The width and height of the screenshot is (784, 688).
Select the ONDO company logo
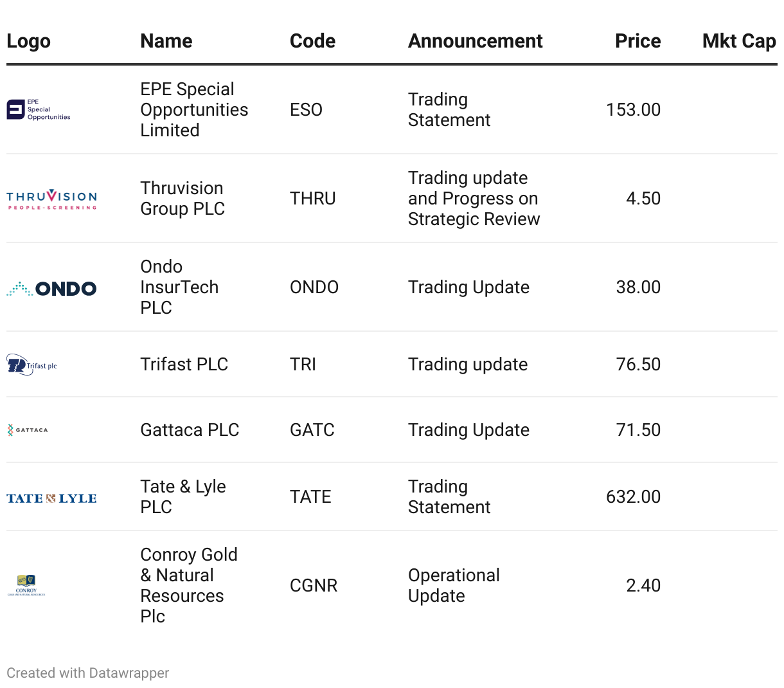pyautogui.click(x=51, y=289)
